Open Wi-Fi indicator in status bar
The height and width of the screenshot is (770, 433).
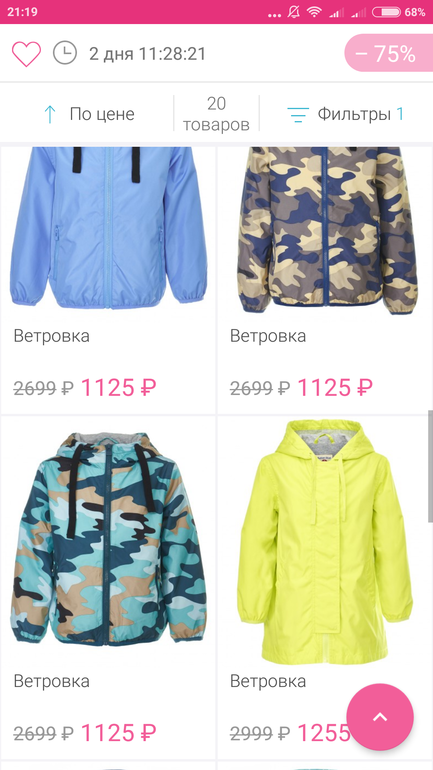click(x=314, y=12)
